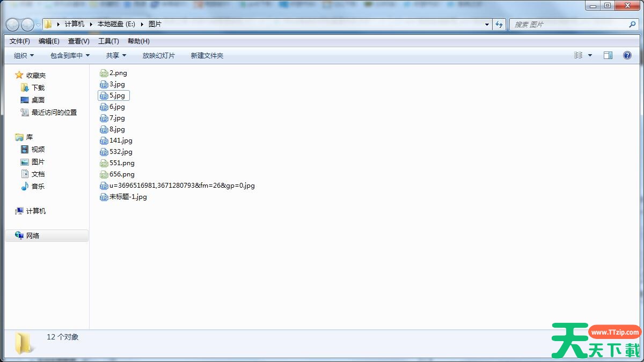The image size is (644, 362).
Task: Open the address bar history dropdown
Action: [487, 24]
